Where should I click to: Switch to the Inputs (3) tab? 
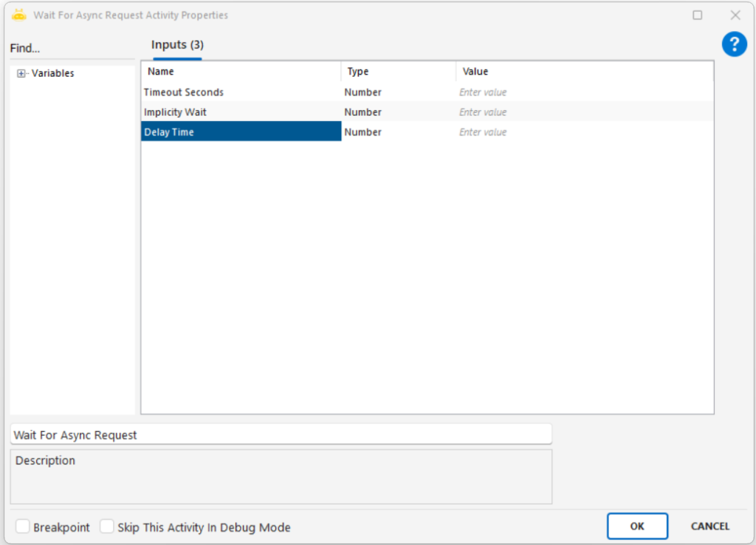(x=177, y=45)
